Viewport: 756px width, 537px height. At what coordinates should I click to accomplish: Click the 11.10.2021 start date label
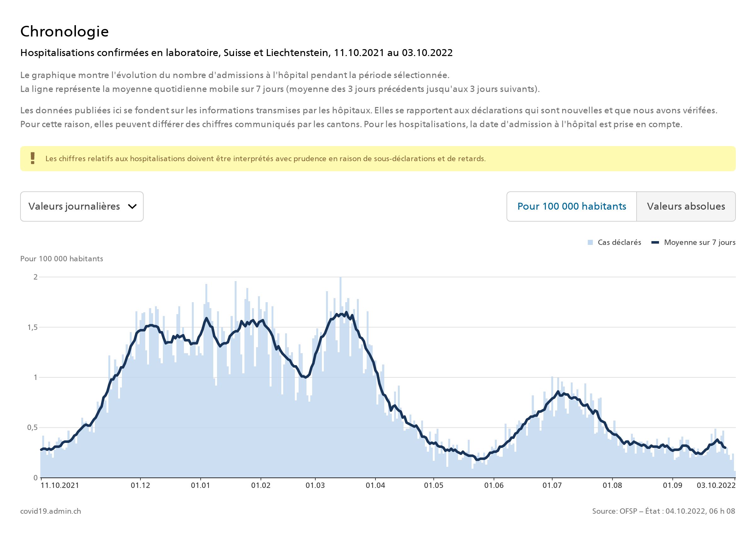60,485
